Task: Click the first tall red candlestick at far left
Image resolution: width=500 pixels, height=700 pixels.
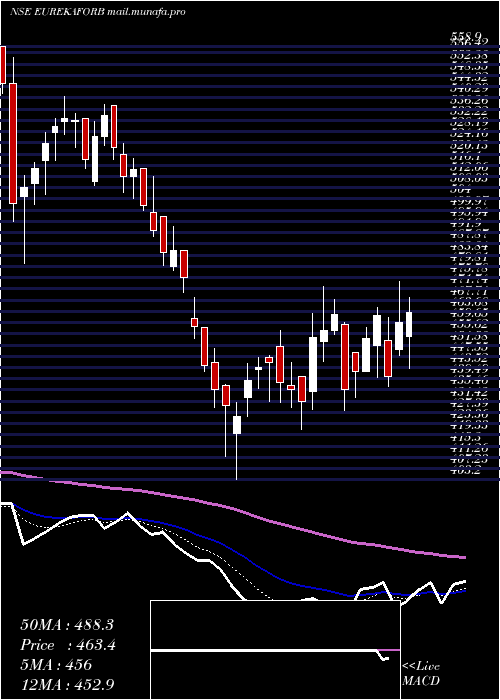Action: pos(13,143)
